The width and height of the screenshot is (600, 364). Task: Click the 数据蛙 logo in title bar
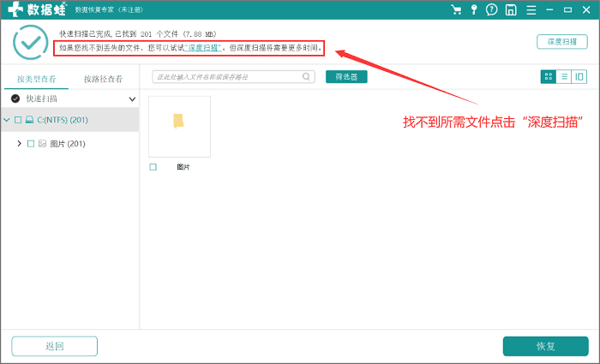click(x=37, y=9)
